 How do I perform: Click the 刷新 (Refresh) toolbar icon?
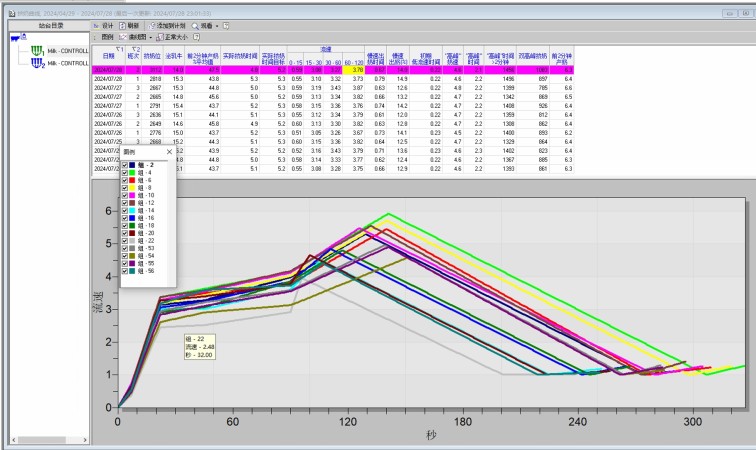pyautogui.click(x=122, y=25)
